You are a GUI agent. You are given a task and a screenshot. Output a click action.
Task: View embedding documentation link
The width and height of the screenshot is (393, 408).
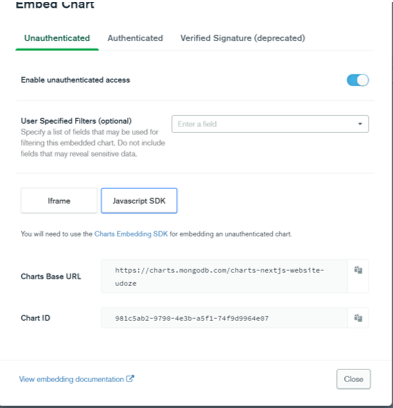(71, 379)
